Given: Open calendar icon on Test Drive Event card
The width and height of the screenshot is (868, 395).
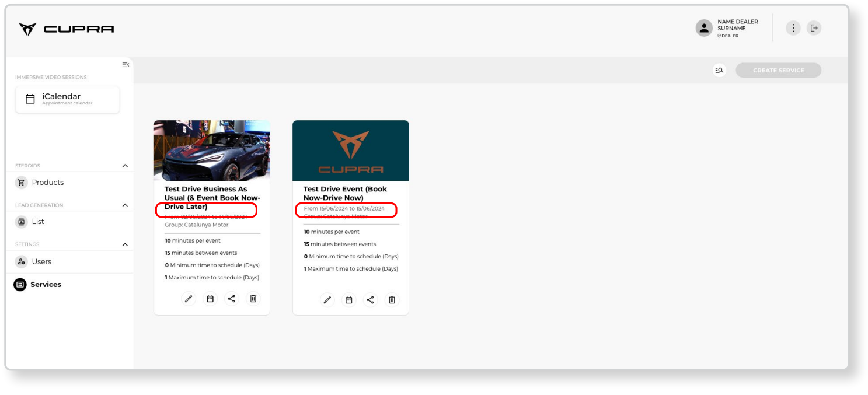Looking at the screenshot, I should point(349,300).
